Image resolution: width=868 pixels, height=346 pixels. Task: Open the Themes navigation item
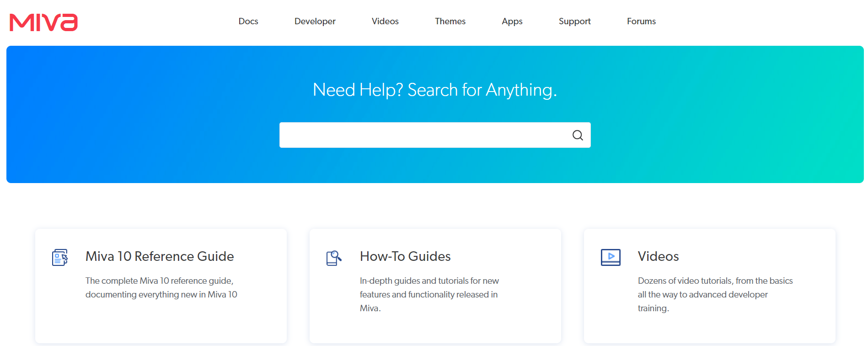[450, 22]
